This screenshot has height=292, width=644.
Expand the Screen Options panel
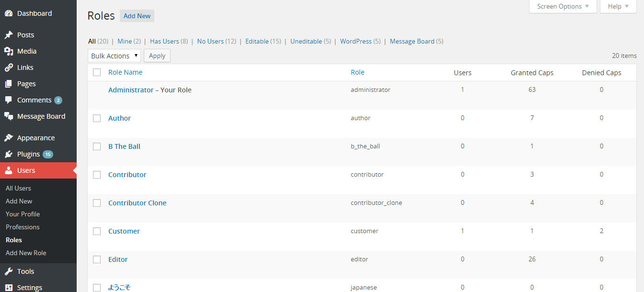(563, 6)
